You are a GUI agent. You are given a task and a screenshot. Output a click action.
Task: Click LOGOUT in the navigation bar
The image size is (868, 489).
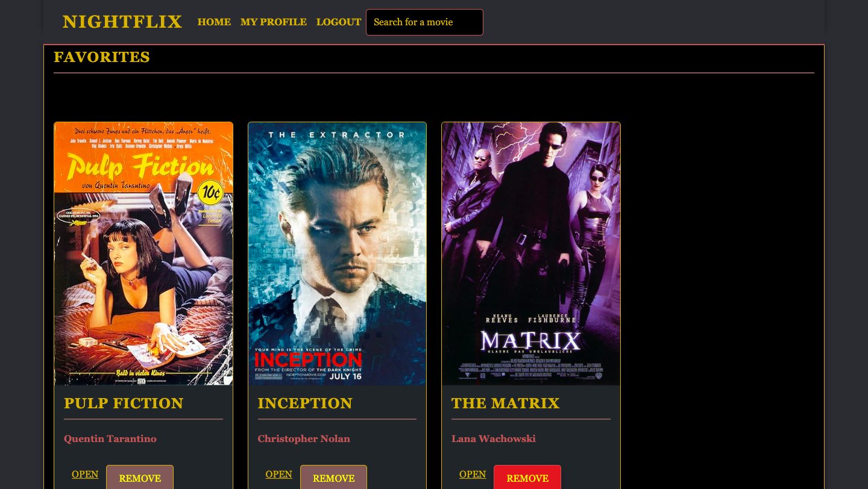point(339,22)
